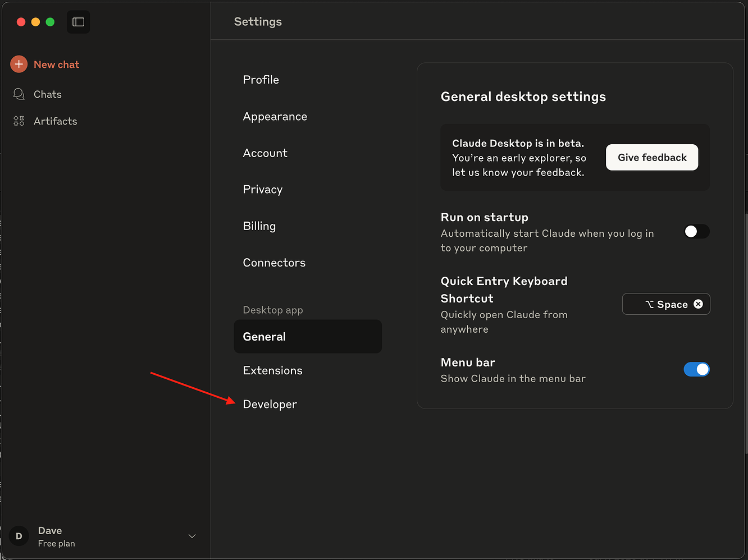This screenshot has height=560, width=748.
Task: Enable the Run on startup toggle
Action: [696, 232]
